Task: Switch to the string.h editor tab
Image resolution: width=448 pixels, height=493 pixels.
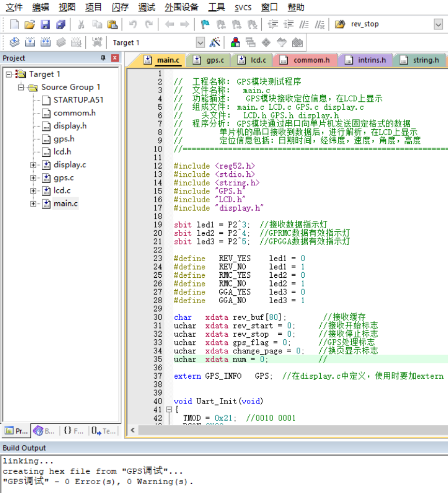Action: click(421, 60)
